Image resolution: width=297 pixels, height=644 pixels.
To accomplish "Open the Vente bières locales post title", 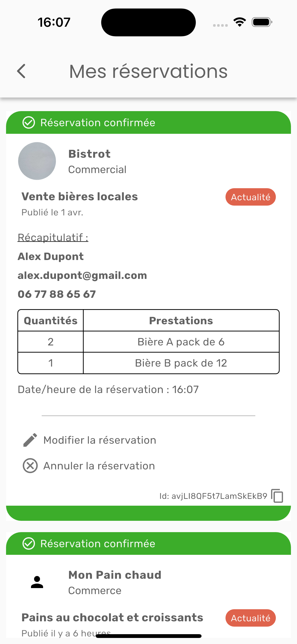I will 80,197.
